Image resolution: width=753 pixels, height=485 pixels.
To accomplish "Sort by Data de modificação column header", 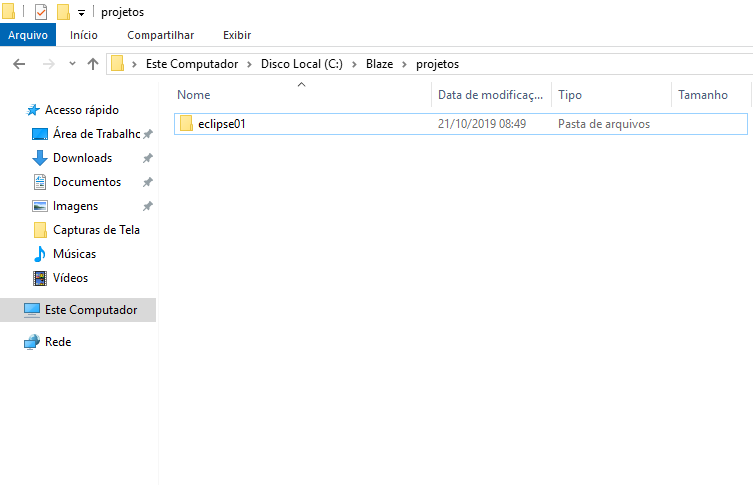I will tap(491, 95).
